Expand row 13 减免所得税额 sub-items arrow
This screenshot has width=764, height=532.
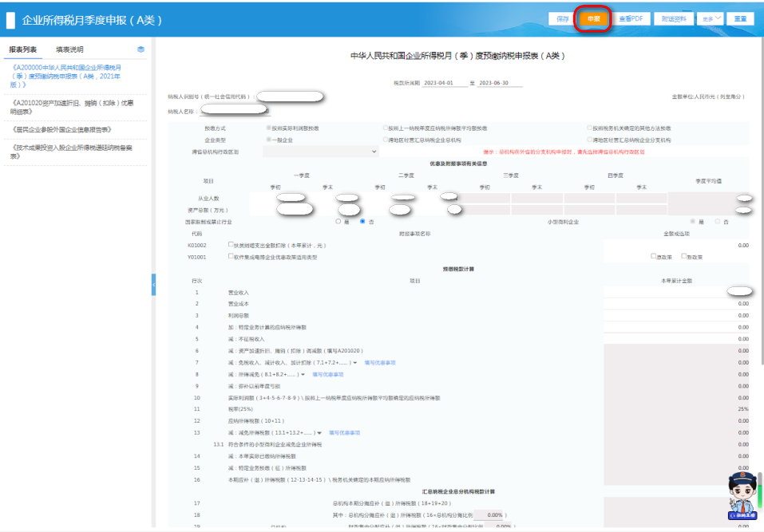click(319, 433)
